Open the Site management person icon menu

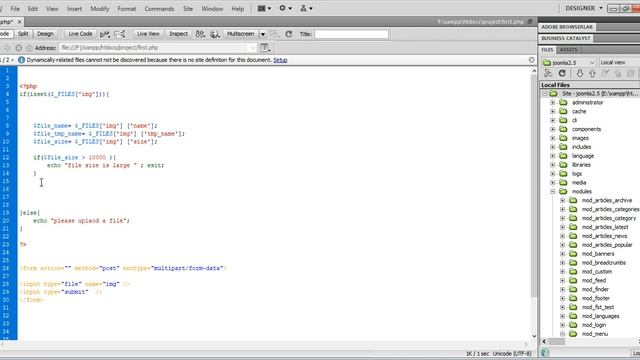(306, 8)
